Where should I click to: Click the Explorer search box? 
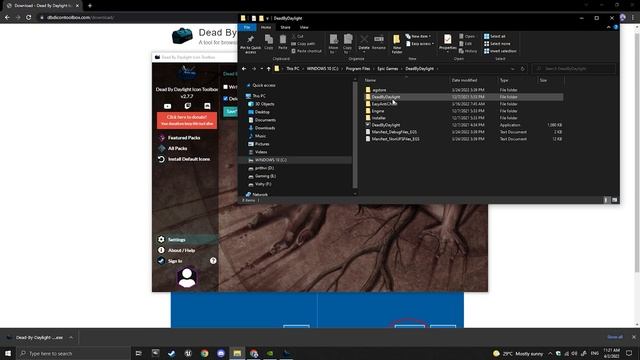click(574, 69)
